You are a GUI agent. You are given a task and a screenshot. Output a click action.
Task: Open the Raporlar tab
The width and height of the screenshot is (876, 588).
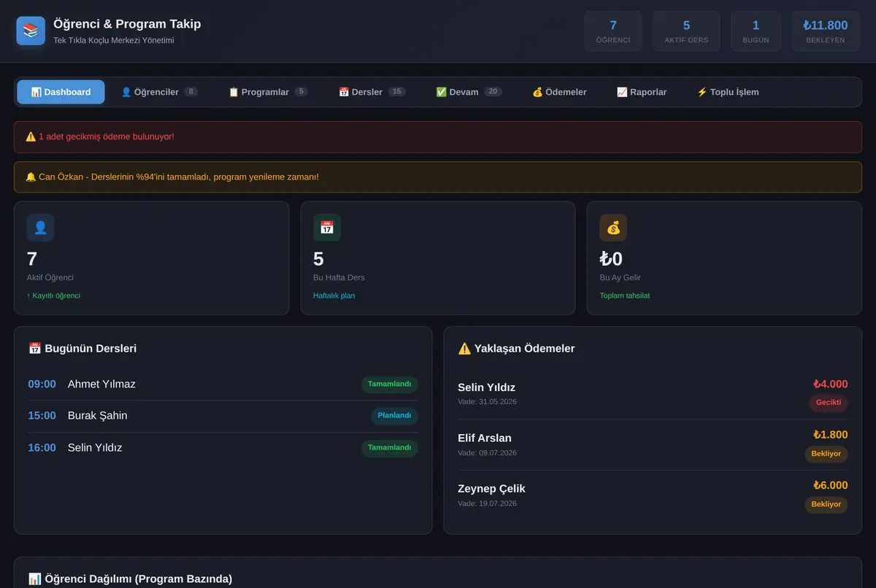642,92
